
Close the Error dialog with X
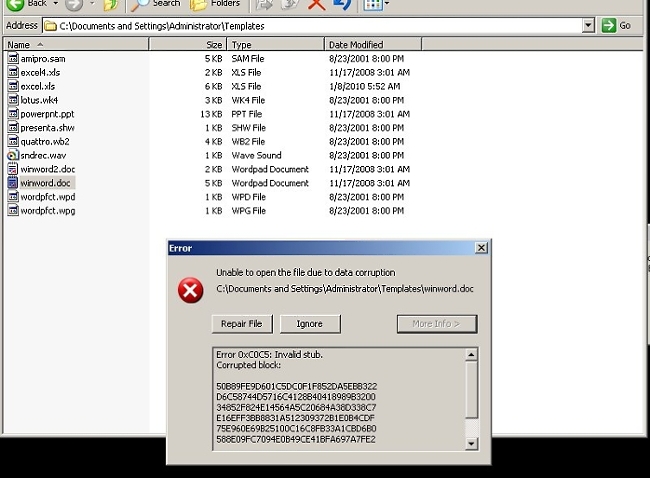pyautogui.click(x=481, y=248)
